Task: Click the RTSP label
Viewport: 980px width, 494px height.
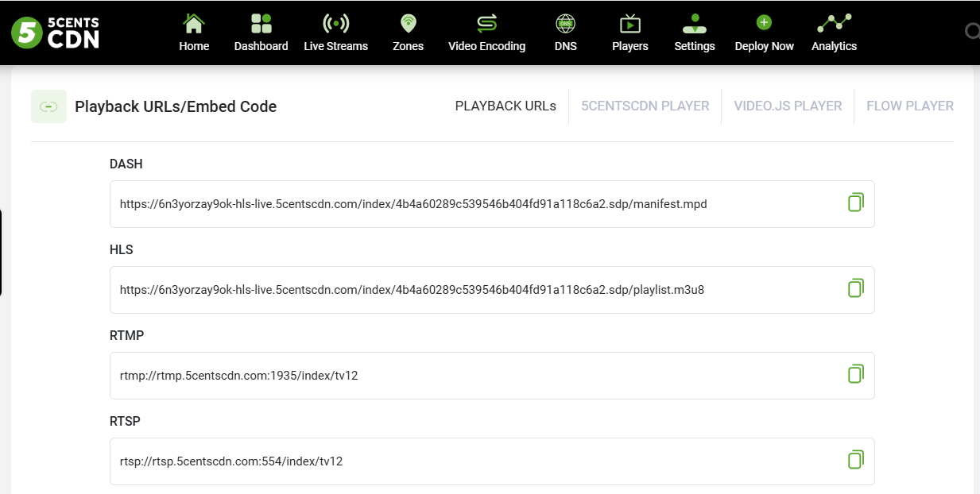Action: (x=126, y=422)
